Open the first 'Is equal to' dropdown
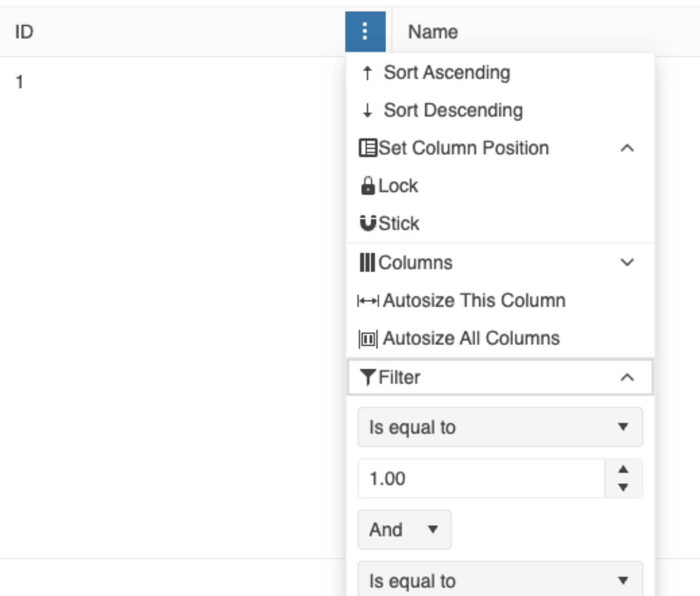The height and width of the screenshot is (596, 700). 500,427
